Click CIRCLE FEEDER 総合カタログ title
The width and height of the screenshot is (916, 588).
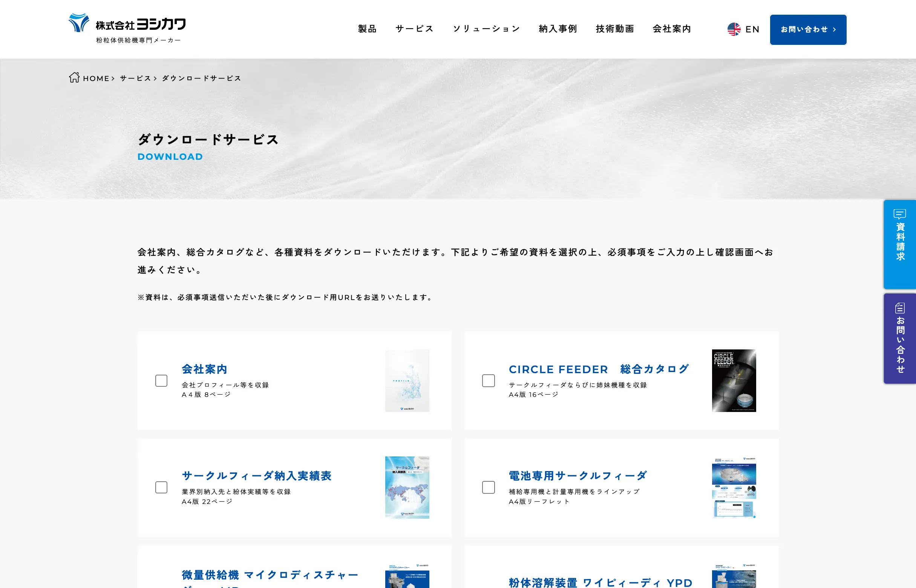599,369
